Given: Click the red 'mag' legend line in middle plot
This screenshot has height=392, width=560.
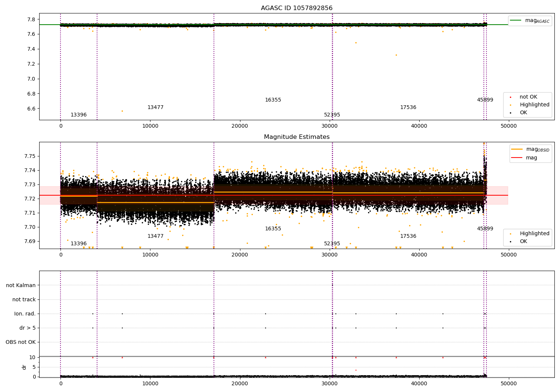Looking at the screenshot, I should tap(517, 158).
